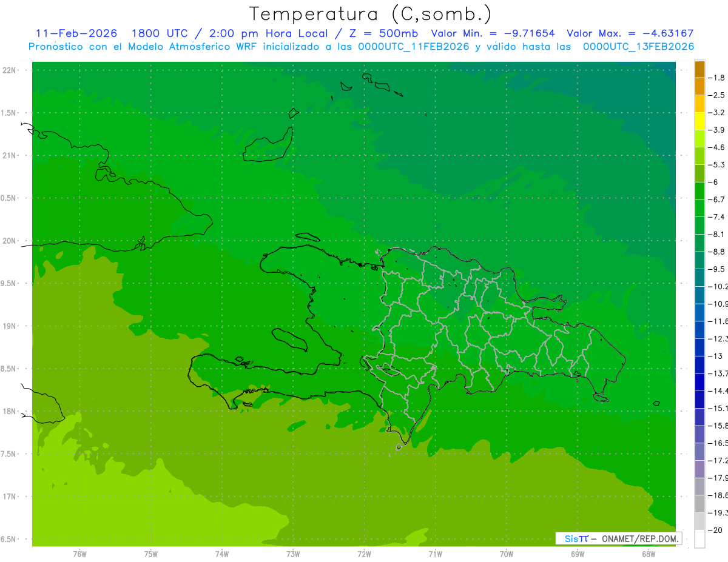Click the '73W' longitude axis label

click(293, 554)
